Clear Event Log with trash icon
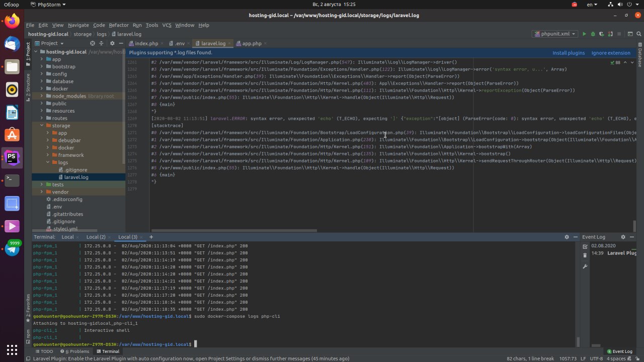Viewport: 644px width, 362px height. pyautogui.click(x=585, y=255)
